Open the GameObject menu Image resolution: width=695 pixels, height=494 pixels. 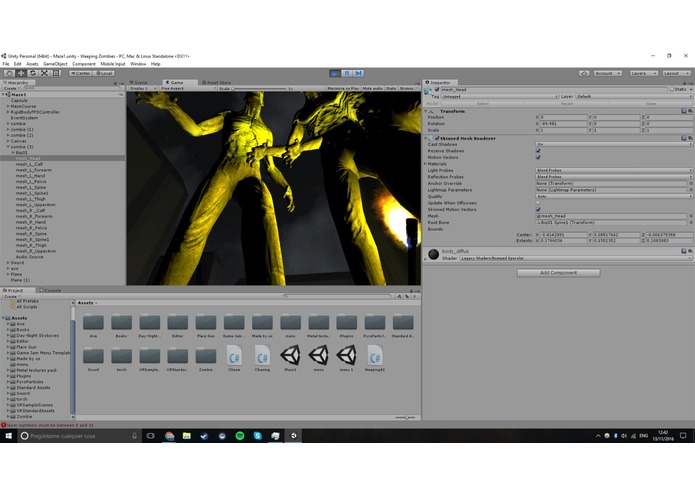click(x=55, y=64)
